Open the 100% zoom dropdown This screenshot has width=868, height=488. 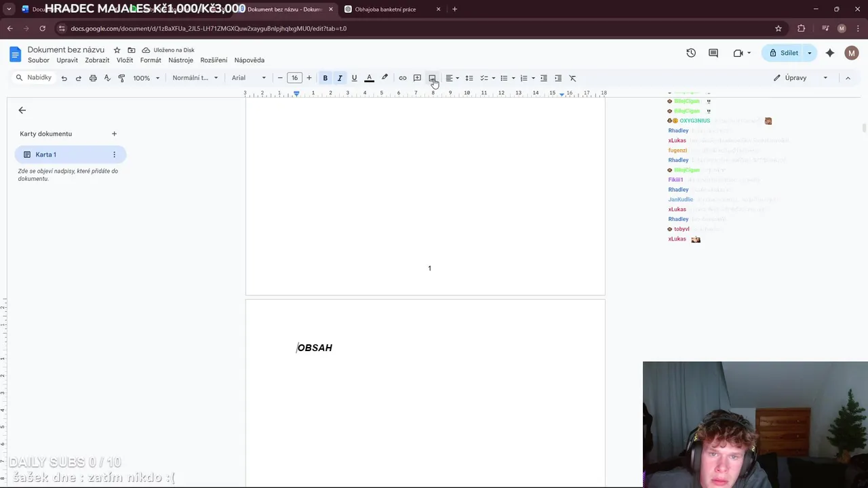click(146, 78)
